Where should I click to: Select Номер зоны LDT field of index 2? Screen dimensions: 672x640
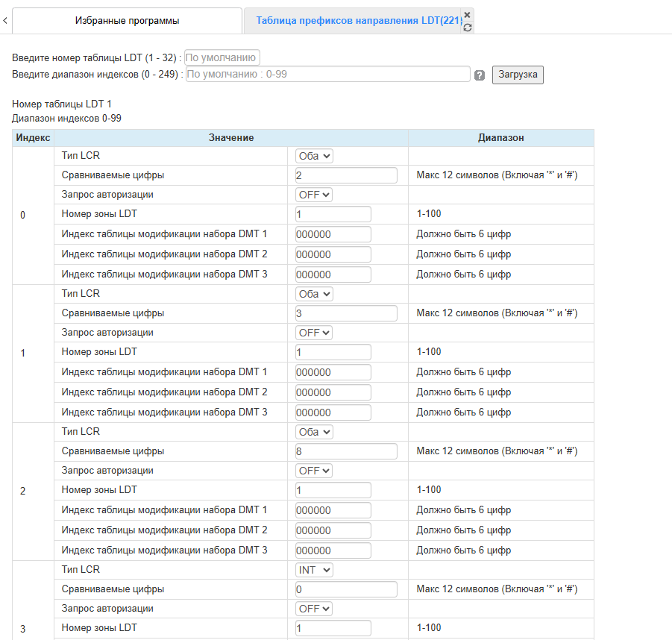pos(333,490)
